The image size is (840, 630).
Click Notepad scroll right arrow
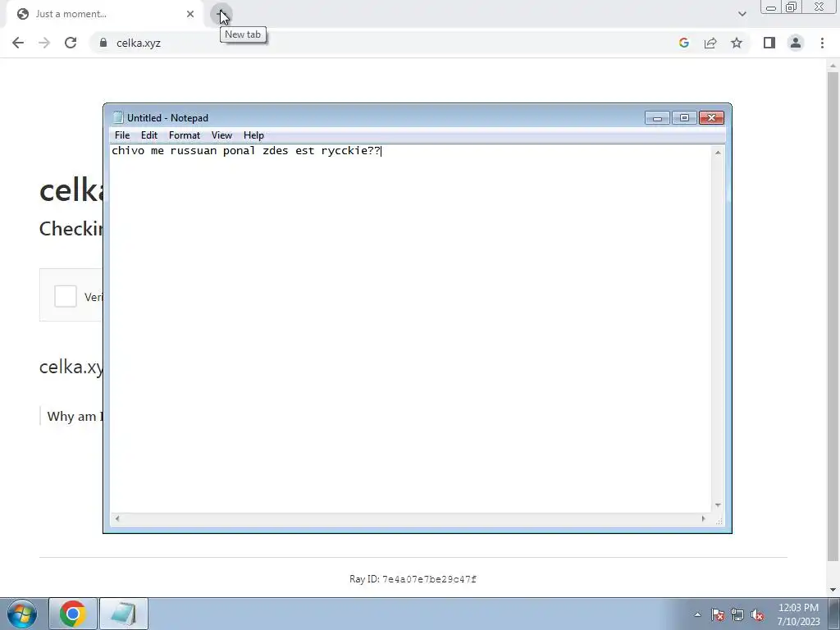[x=703, y=518]
